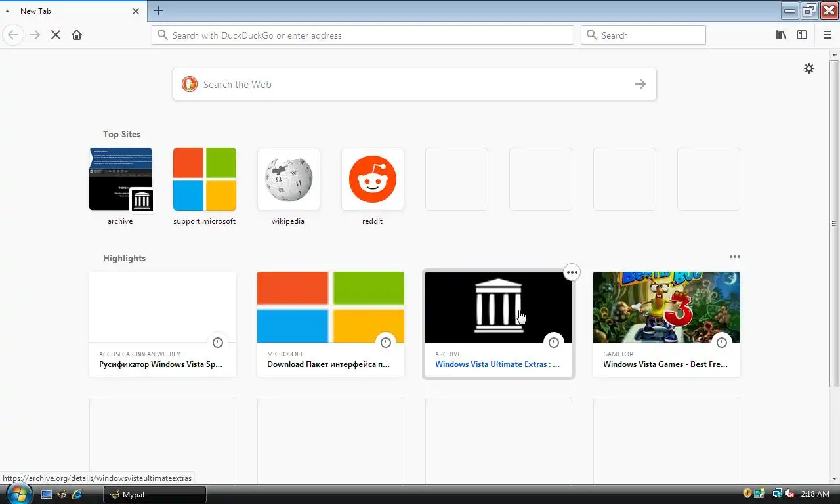Screen dimensions: 840x504
Task: Open Download Пакет интерфейса Microsoft card
Action: (331, 324)
